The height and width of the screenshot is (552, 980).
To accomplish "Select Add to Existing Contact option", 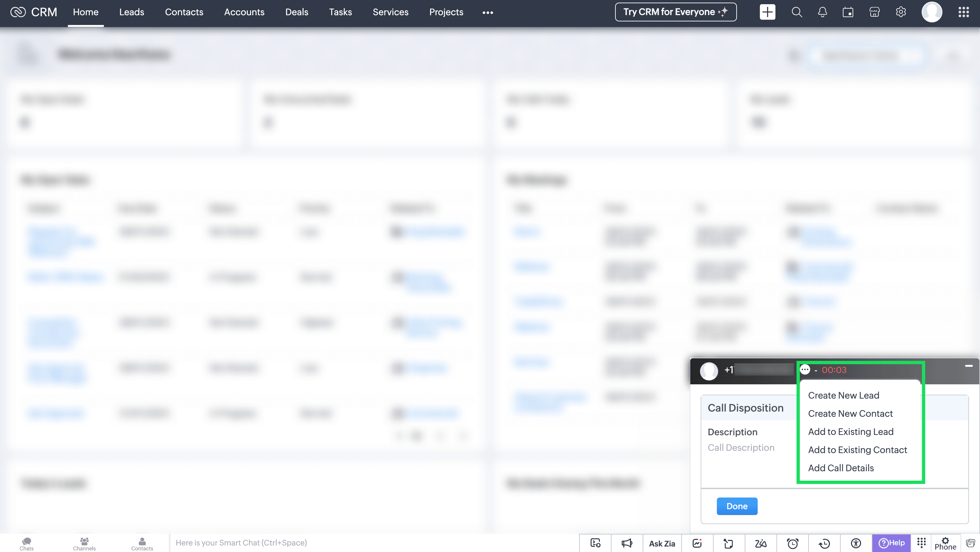I will pyautogui.click(x=857, y=450).
